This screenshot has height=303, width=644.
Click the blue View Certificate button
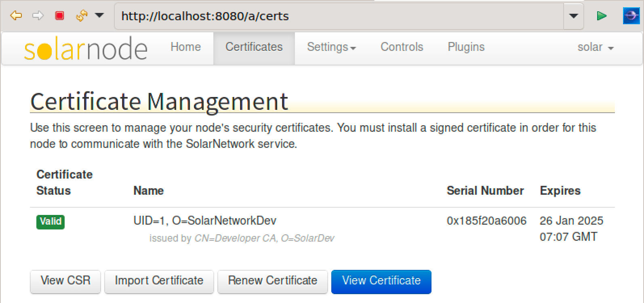click(381, 281)
